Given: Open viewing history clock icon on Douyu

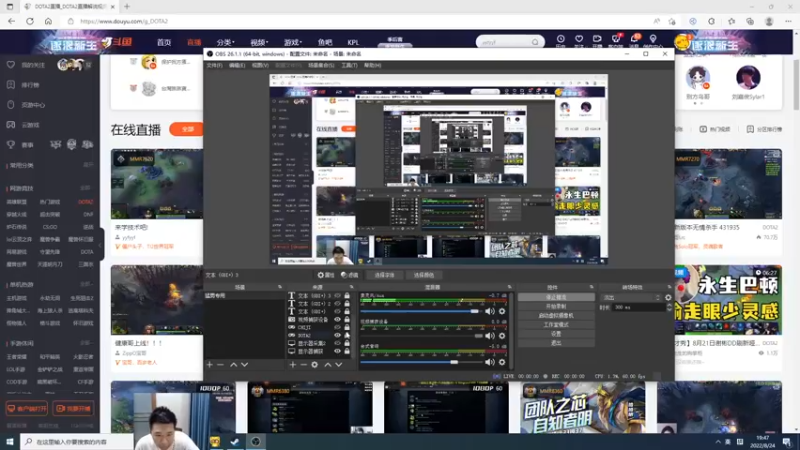Looking at the screenshot, I should click(560, 40).
